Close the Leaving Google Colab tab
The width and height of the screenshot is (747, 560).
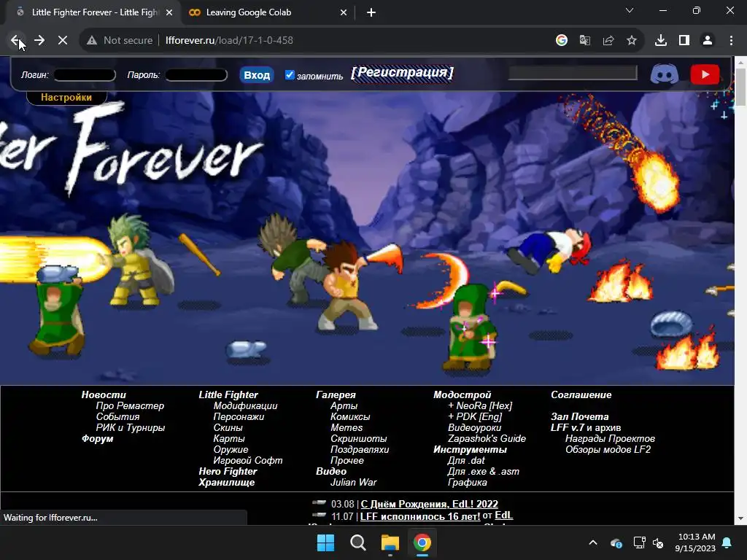tap(344, 12)
